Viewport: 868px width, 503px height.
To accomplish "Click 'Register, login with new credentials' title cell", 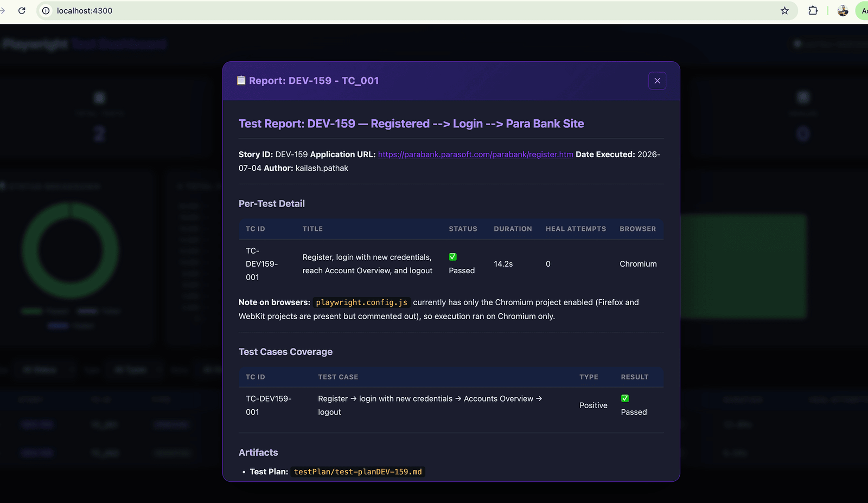I will (367, 264).
